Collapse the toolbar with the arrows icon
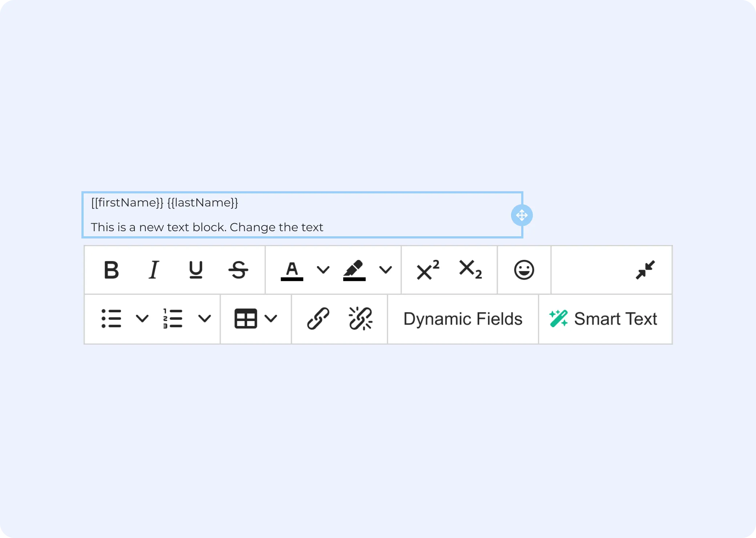 coord(646,270)
